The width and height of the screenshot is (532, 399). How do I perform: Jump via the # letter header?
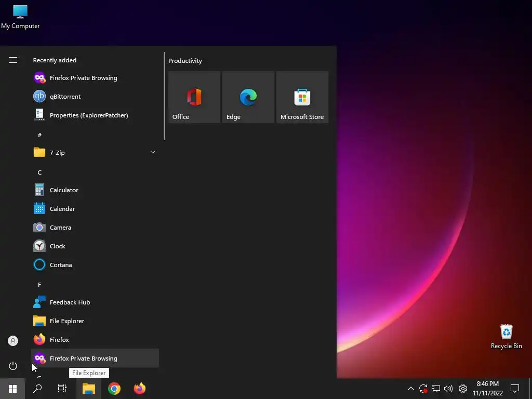[x=39, y=135]
